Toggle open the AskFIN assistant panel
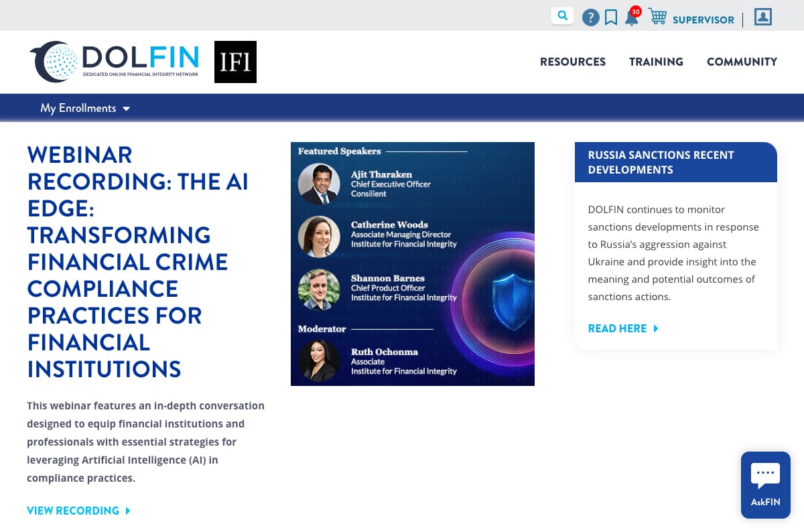The image size is (804, 532). 765,484
